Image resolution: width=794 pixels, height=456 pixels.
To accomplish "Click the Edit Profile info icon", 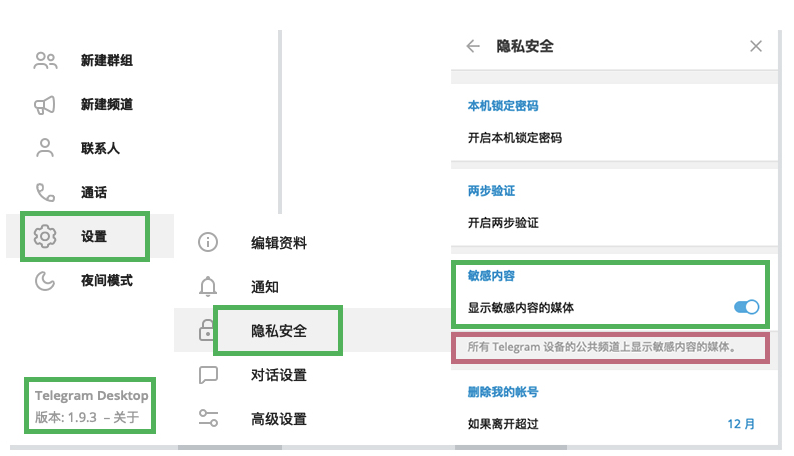I will click(x=208, y=242).
